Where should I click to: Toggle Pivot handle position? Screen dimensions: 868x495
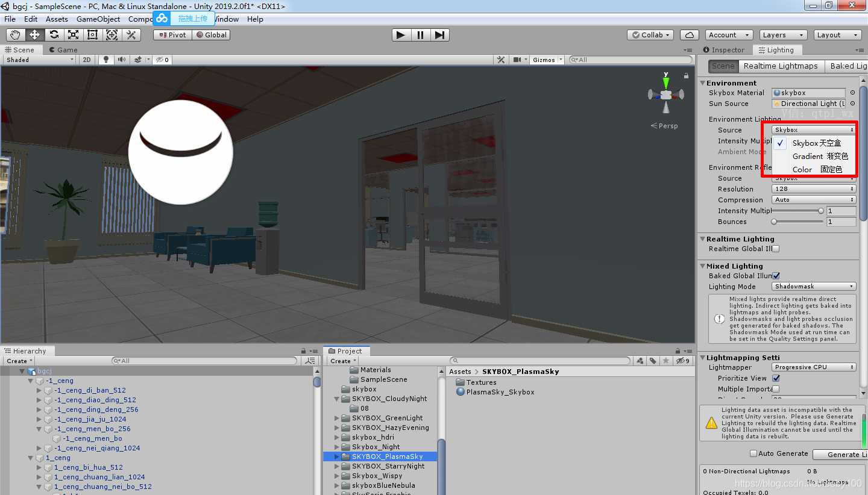(x=172, y=35)
